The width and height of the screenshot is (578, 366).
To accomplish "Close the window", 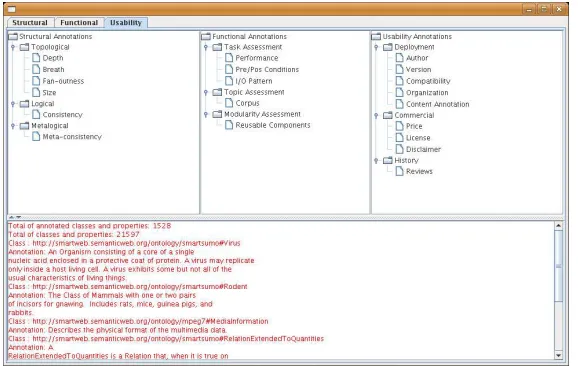I will (559, 9).
